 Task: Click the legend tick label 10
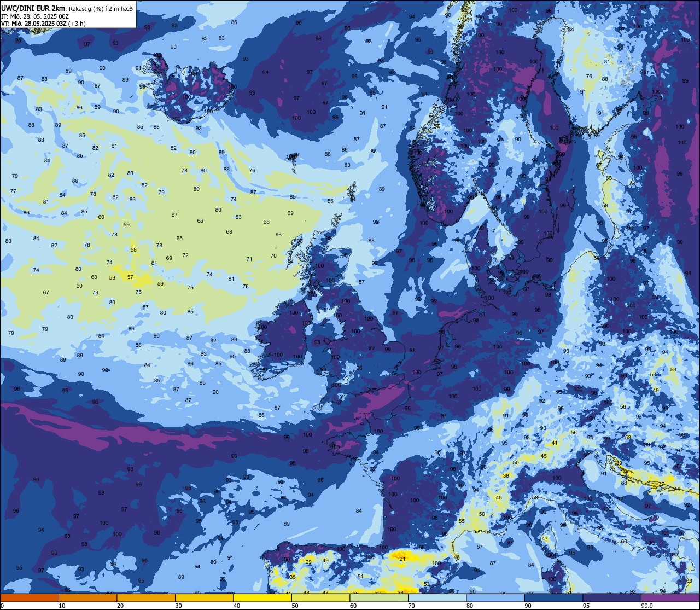pos(62,606)
